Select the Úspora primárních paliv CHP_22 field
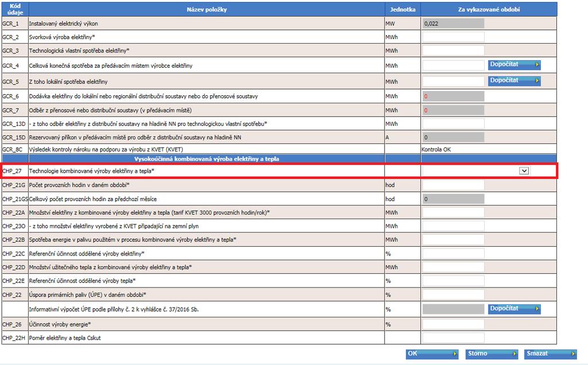Viewport: 588px width, 365px height. 453,294
